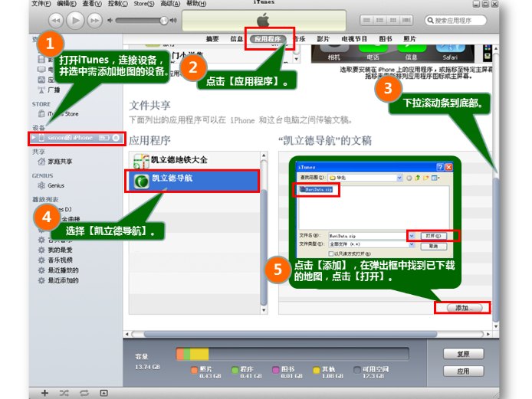Click the iTunes Store bag icon
The width and height of the screenshot is (532, 399).
coord(41,113)
